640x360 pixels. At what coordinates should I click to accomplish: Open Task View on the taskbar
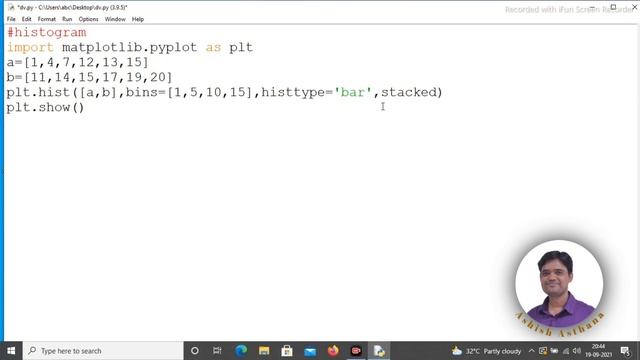(x=217, y=351)
